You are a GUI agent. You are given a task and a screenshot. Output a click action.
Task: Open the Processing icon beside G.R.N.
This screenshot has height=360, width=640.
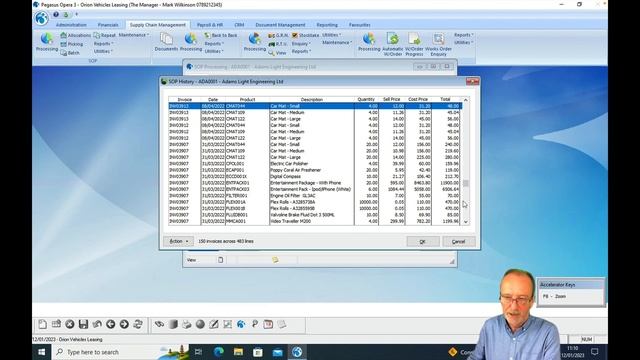tap(255, 42)
